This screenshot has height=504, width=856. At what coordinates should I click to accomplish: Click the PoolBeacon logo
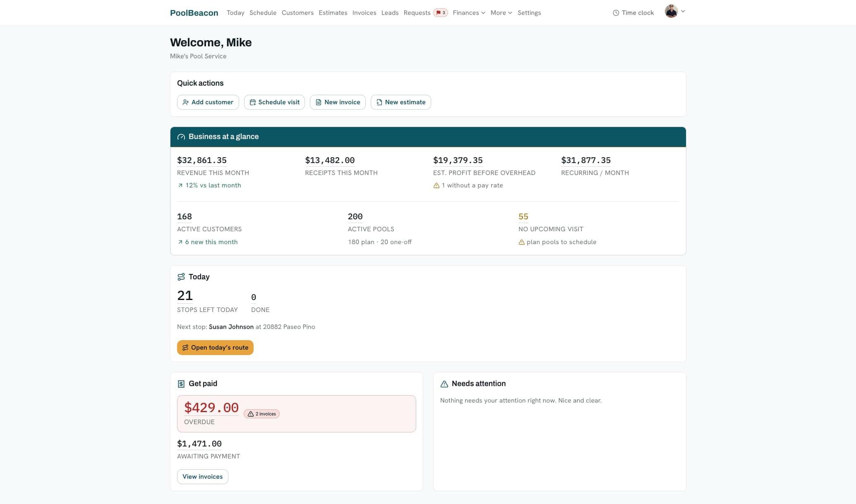(x=194, y=13)
